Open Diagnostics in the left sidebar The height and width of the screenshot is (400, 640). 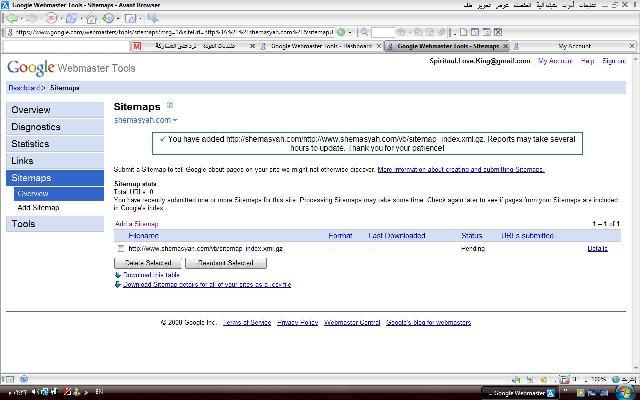[x=55, y=127]
